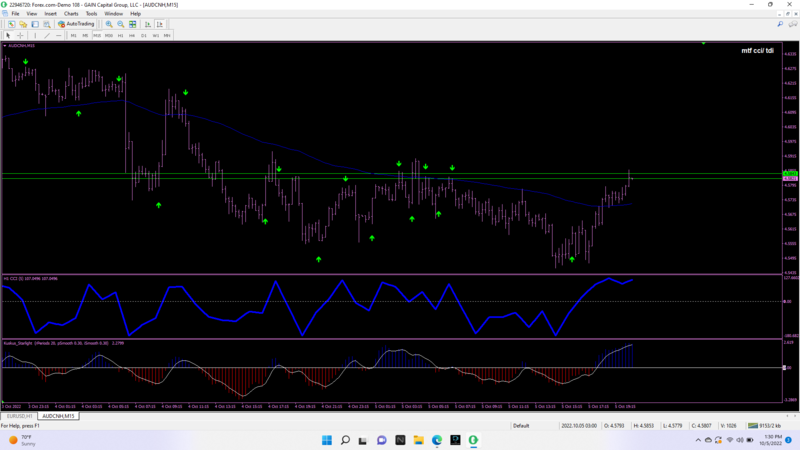
Task: Toggle the M15 timeframe button
Action: (97, 35)
